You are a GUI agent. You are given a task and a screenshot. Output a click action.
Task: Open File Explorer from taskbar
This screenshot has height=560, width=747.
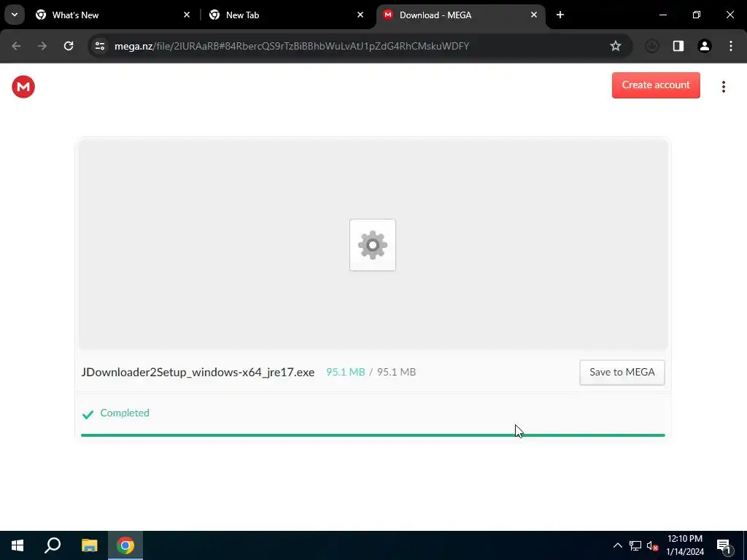[89, 545]
